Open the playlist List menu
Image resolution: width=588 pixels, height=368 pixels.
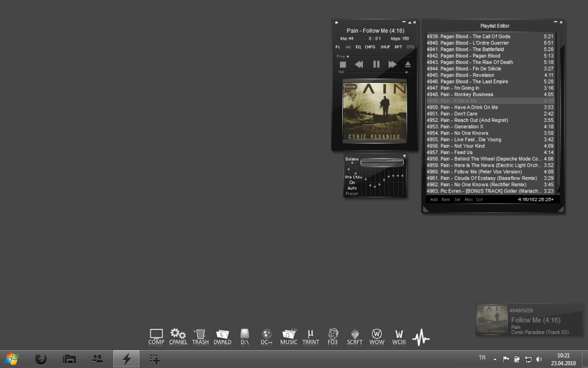[x=479, y=200]
